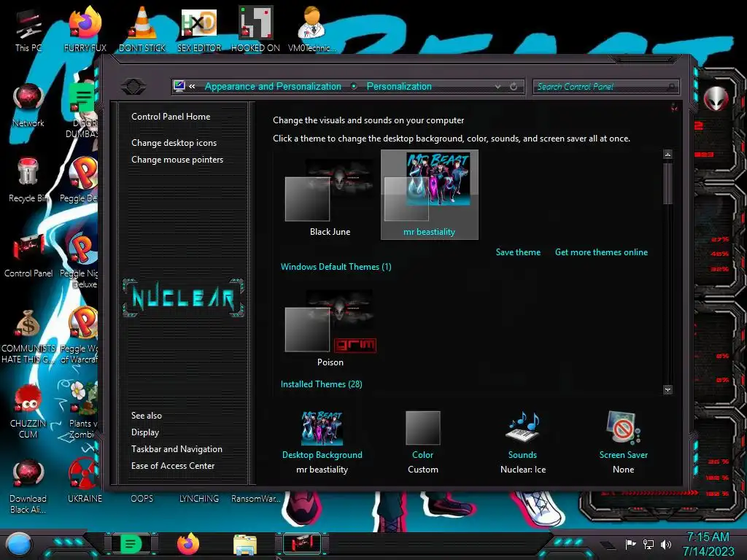Viewport: 747px width, 560px height.
Task: Open File Explorer from the taskbar
Action: click(x=245, y=544)
